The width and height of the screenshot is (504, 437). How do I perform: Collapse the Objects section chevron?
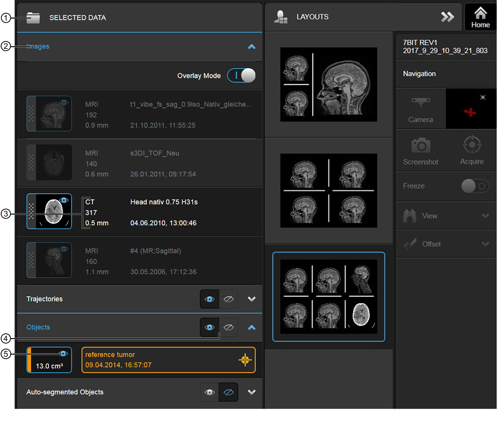click(x=252, y=328)
